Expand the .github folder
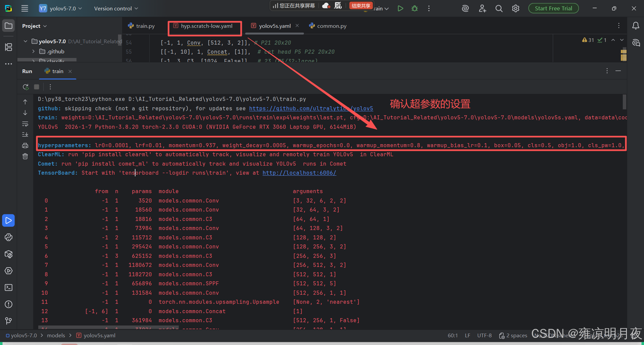The image size is (644, 345). [33, 51]
